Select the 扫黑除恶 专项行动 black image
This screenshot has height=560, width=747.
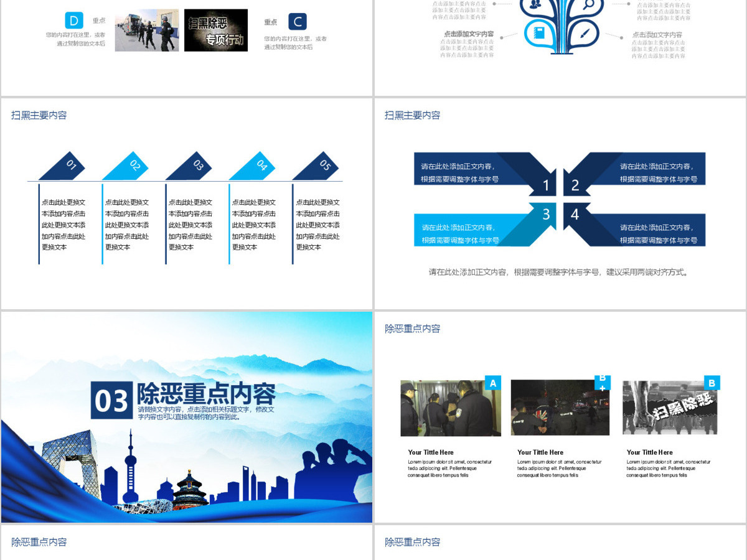216,30
